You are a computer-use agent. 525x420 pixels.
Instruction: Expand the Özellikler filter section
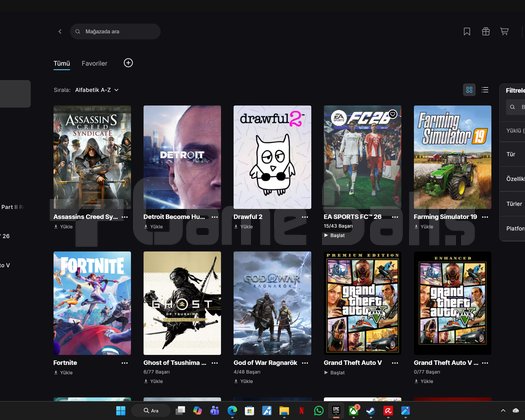(512, 179)
